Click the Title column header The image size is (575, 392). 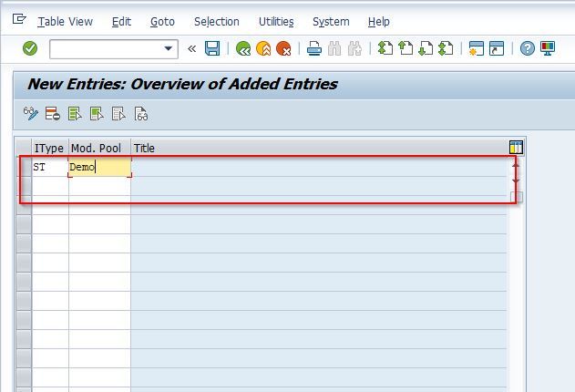pyautogui.click(x=319, y=149)
